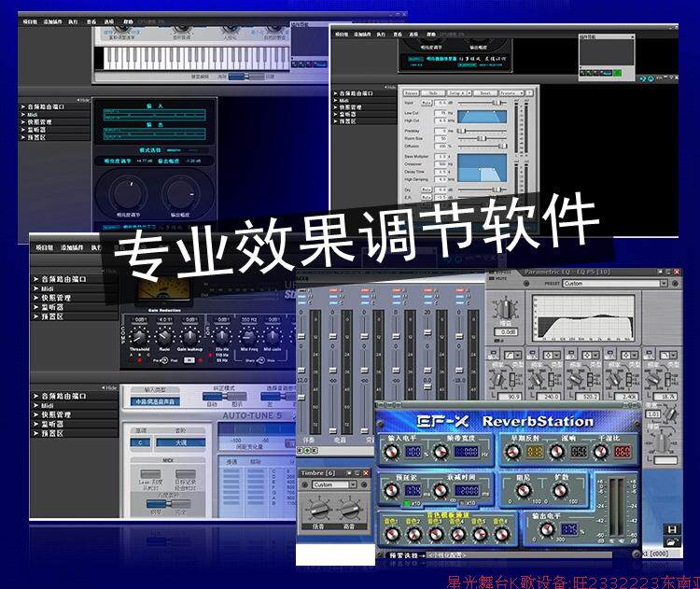This screenshot has height=589, width=700.
Task: Click the 0.0dB gain value field in Parametric EQ
Action: pyautogui.click(x=506, y=331)
